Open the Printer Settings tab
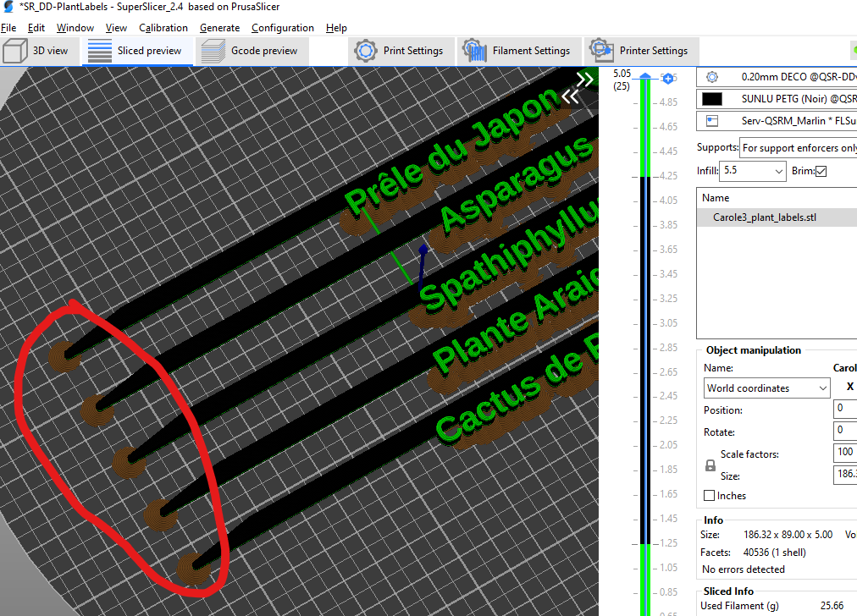This screenshot has height=616, width=857. [x=642, y=51]
